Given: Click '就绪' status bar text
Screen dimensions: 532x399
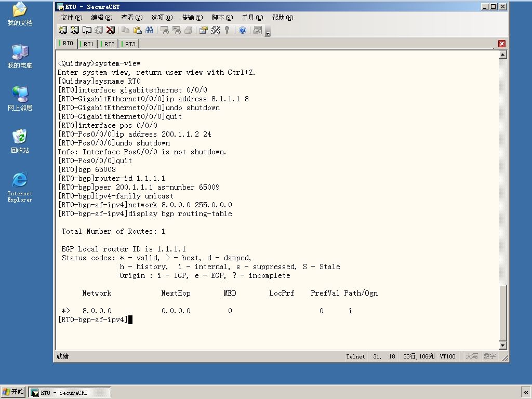Looking at the screenshot, I should point(62,356).
